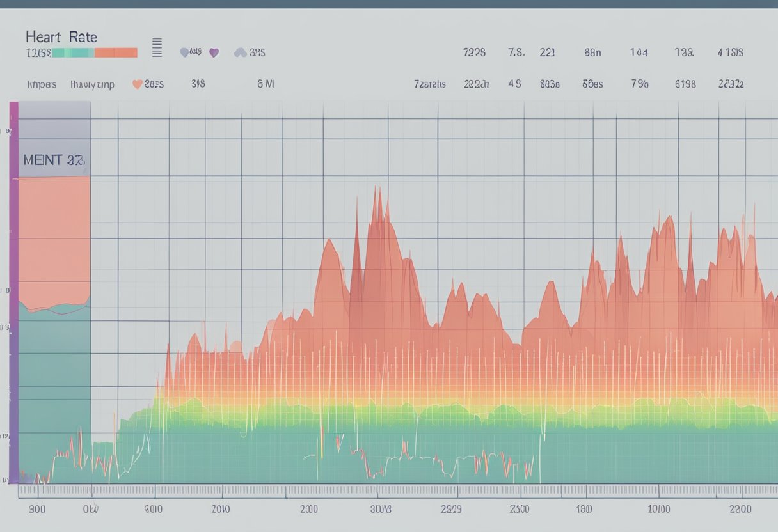Click the 180 label on the time axis
Screen dimensions: 778x532
[583, 510]
